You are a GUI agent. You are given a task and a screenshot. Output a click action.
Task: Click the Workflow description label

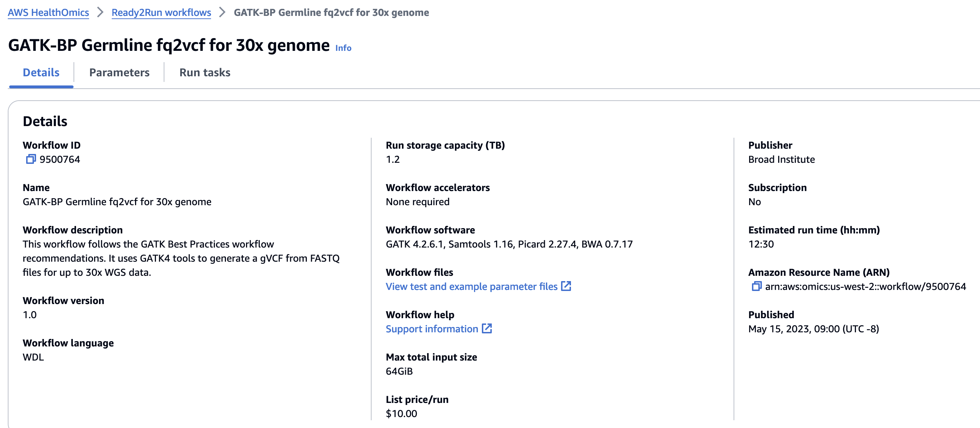pos(73,230)
